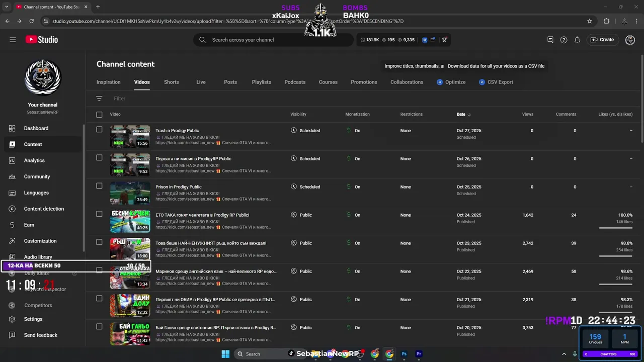Screen dimensions: 644x362
Task: Open the hamburger navigation menu
Action: (13, 40)
